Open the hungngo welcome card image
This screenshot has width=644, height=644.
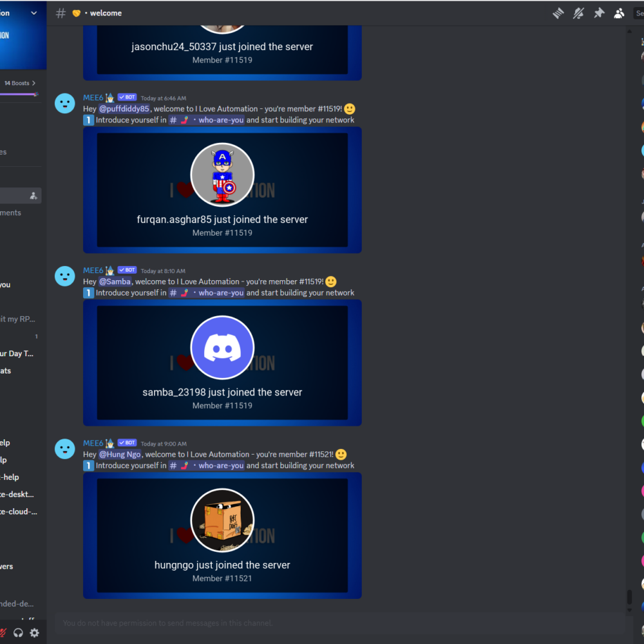(x=222, y=536)
